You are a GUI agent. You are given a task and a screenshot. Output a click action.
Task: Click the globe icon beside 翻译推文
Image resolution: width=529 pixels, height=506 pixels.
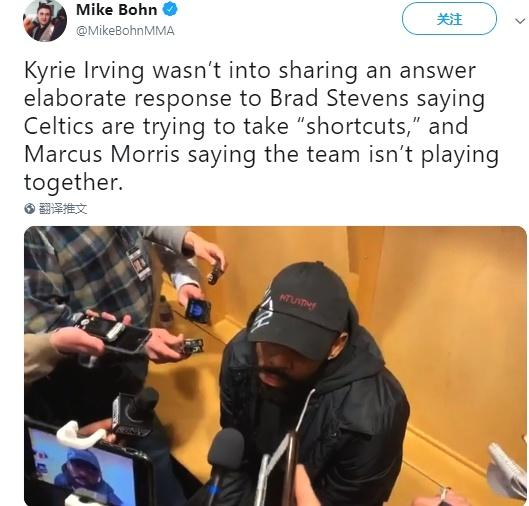(30, 209)
